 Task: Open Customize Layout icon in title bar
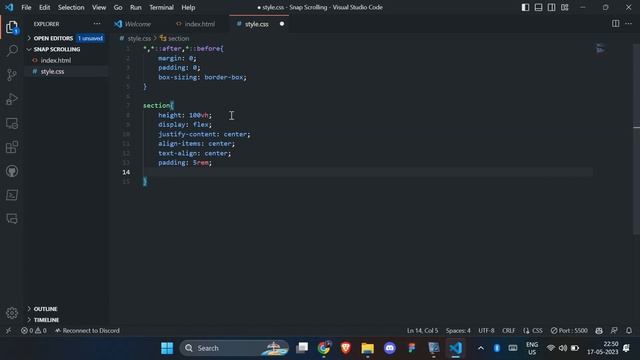(x=564, y=7)
